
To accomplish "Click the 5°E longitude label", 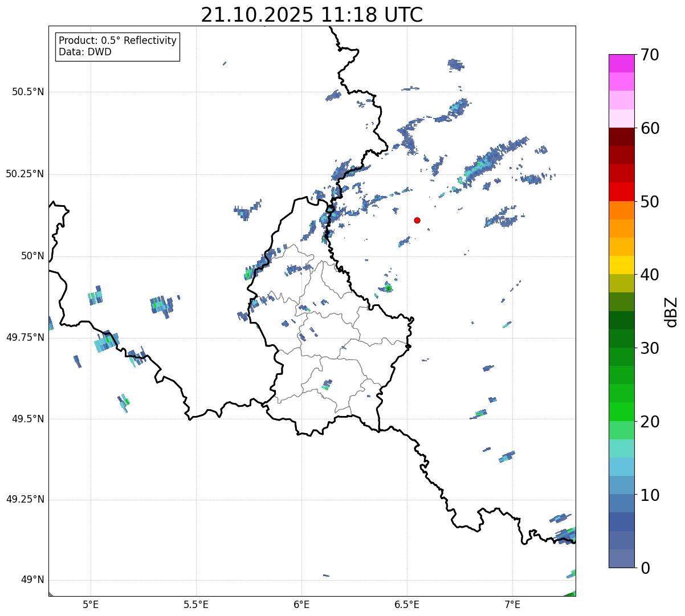I will point(91,604).
